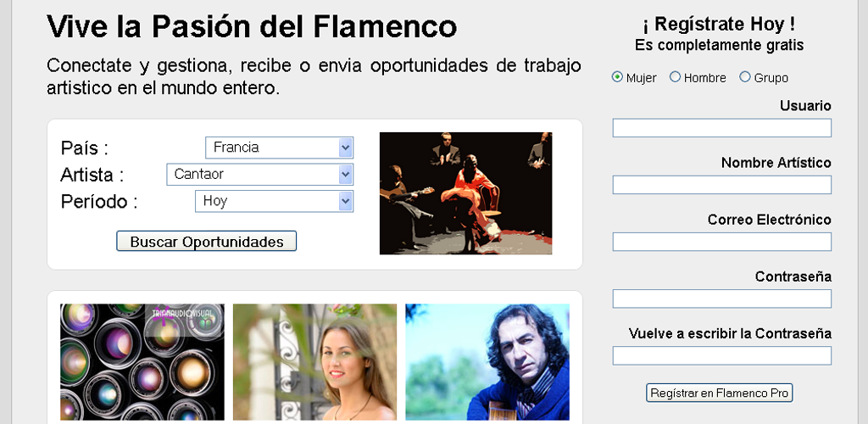Click the Período dropdown arrow button
The width and height of the screenshot is (868, 424).
pos(346,201)
